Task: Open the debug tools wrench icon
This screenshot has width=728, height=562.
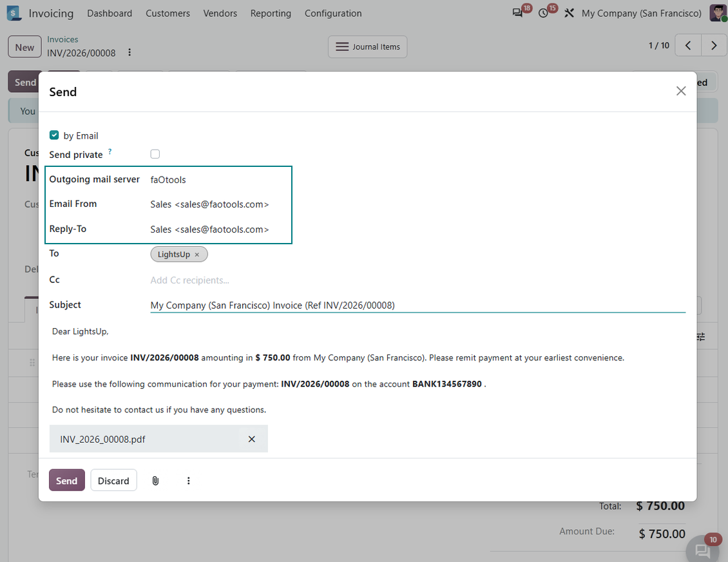Action: tap(569, 13)
